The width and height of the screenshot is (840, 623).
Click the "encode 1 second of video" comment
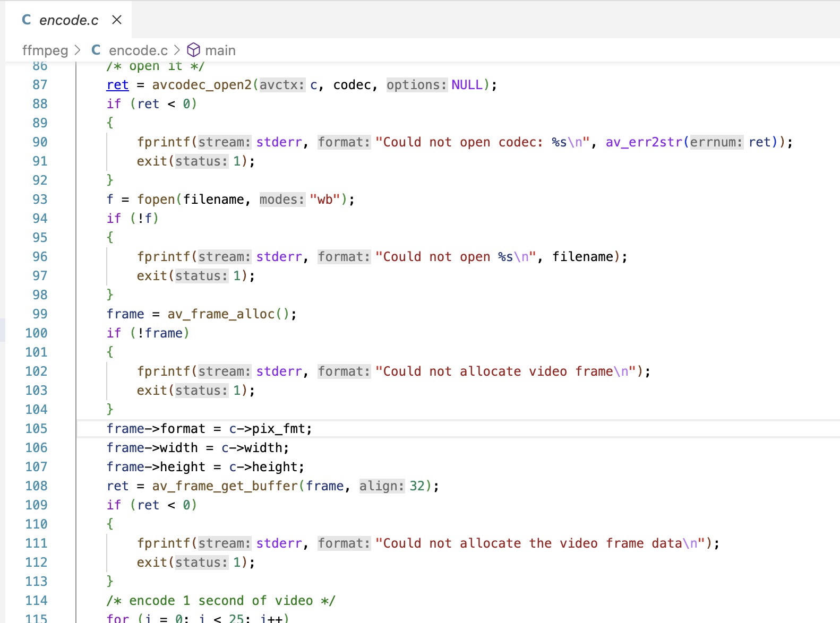tap(221, 601)
